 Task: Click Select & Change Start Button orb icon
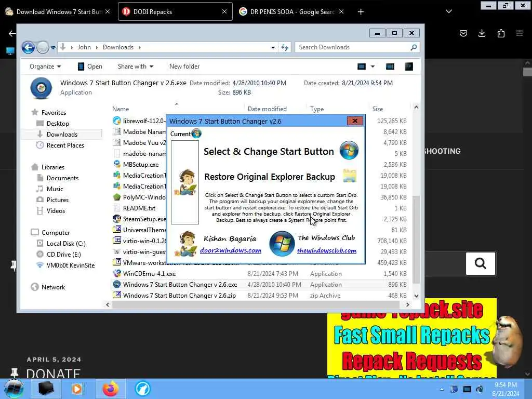pos(349,150)
